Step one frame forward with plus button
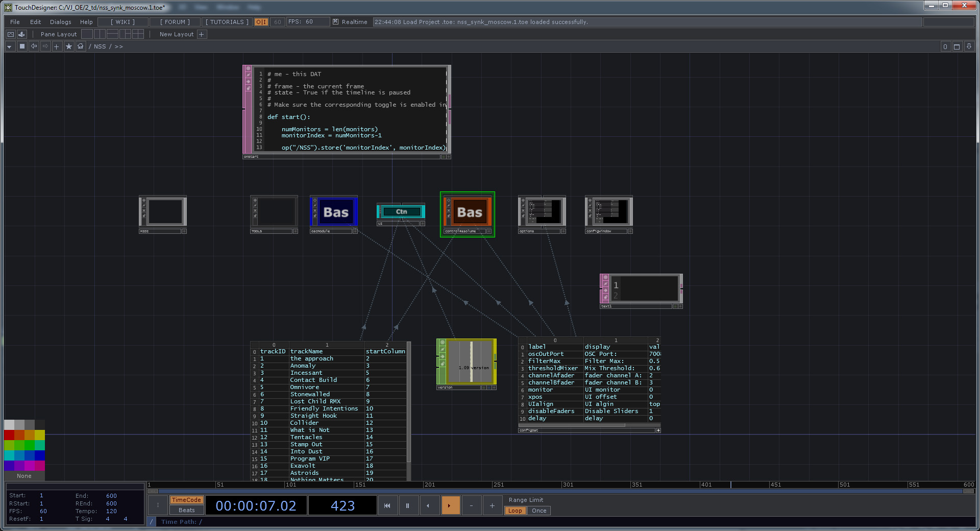Screen dimensions: 980x531 click(x=492, y=505)
